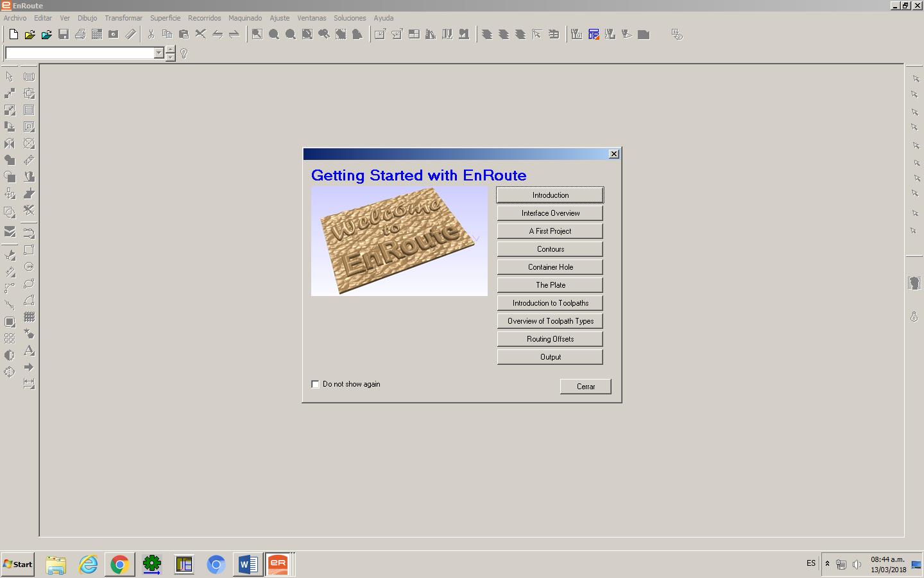Click the Interface Overview button
Screen dimensions: 924x578
550,213
